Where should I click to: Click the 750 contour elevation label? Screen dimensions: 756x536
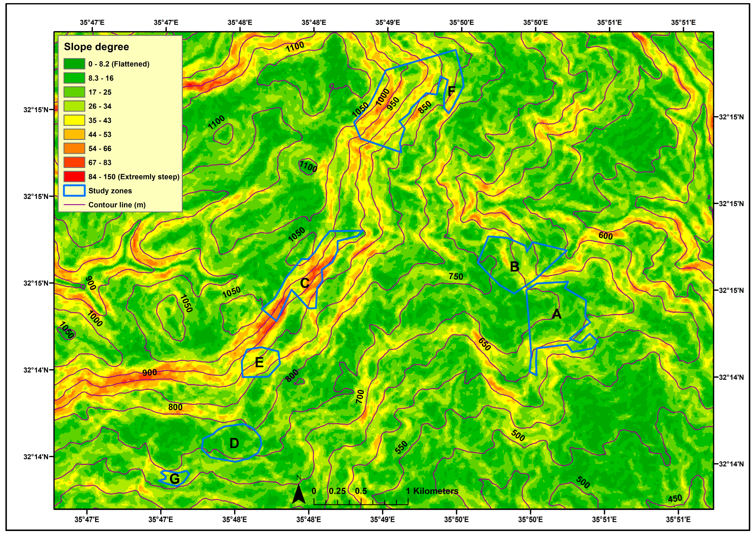[x=456, y=277]
